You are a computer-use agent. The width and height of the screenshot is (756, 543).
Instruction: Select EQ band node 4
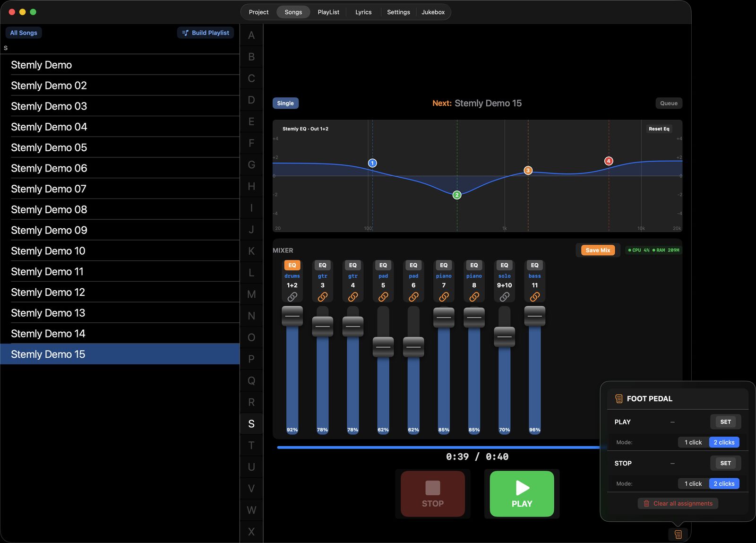click(x=609, y=161)
